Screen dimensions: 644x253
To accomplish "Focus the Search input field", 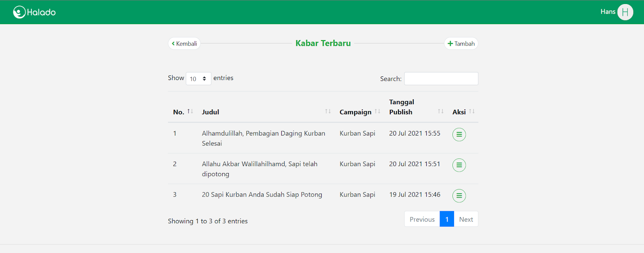I will [x=441, y=79].
